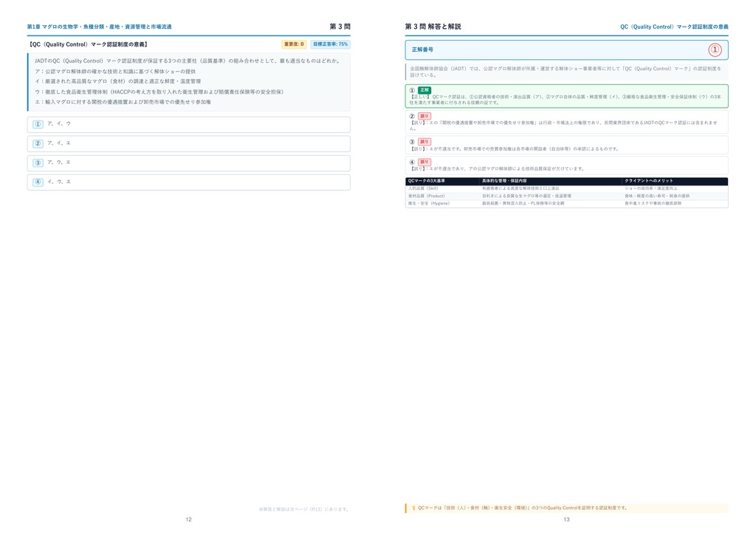
Task: Click the green 正解 label badge
Action: click(425, 90)
